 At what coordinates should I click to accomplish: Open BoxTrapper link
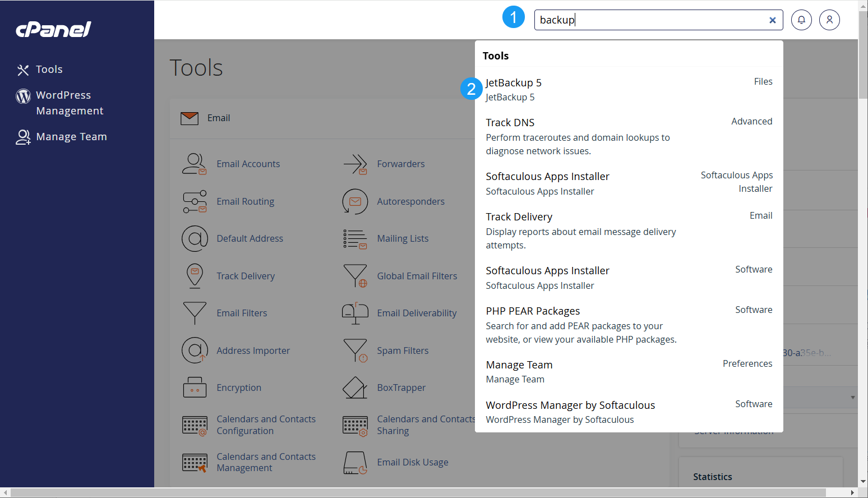tap(401, 388)
